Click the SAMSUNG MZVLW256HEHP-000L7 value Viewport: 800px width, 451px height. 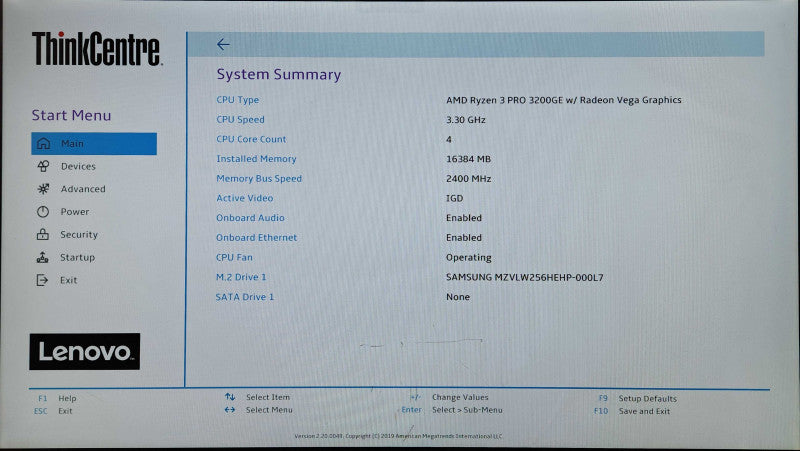pyautogui.click(x=524, y=278)
